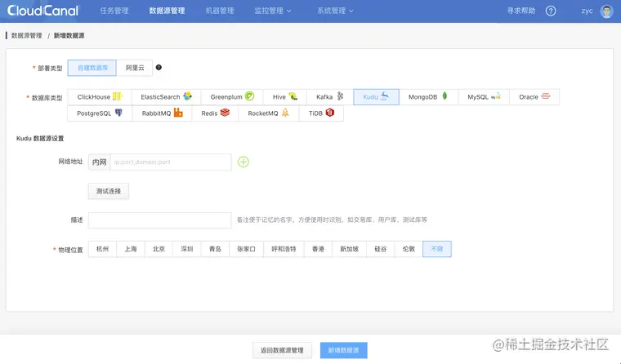Viewport: 621px width, 364px height.
Task: Select MySQL database type
Action: pos(484,97)
